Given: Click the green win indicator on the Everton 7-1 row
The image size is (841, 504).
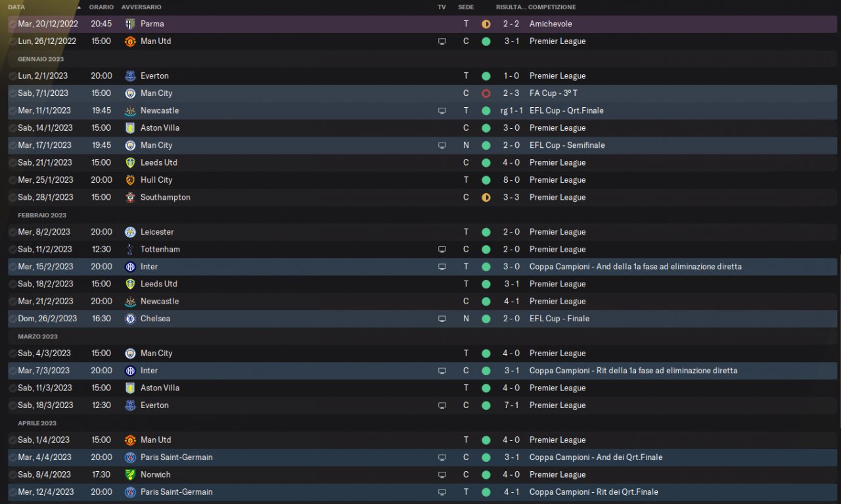Looking at the screenshot, I should 486,405.
